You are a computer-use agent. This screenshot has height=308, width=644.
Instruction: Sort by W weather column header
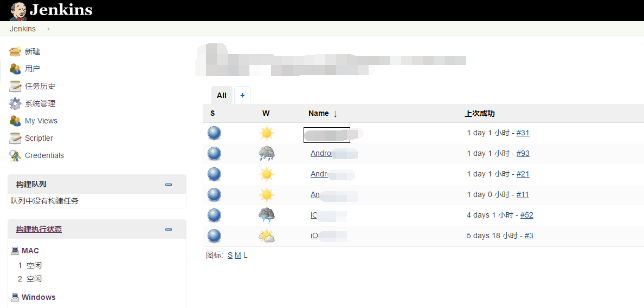tap(266, 113)
